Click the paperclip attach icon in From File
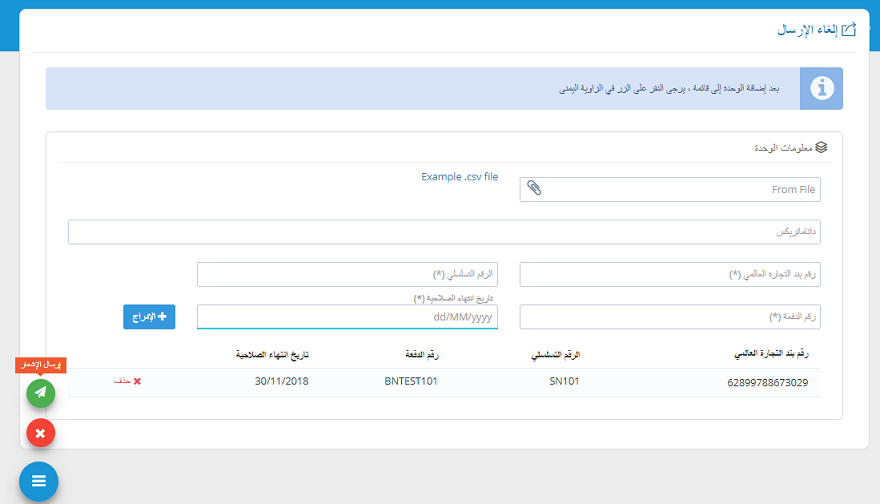Image resolution: width=880 pixels, height=504 pixels. pos(534,189)
